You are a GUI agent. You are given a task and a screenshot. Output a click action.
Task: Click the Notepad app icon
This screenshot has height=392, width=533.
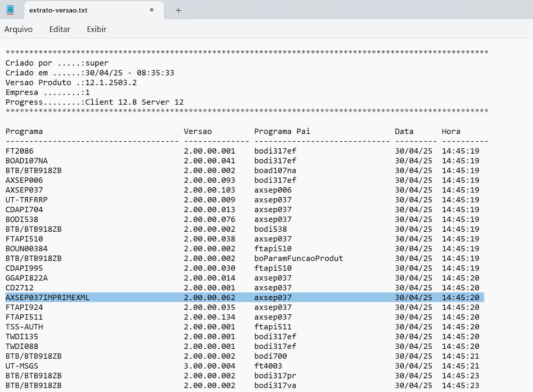10,10
